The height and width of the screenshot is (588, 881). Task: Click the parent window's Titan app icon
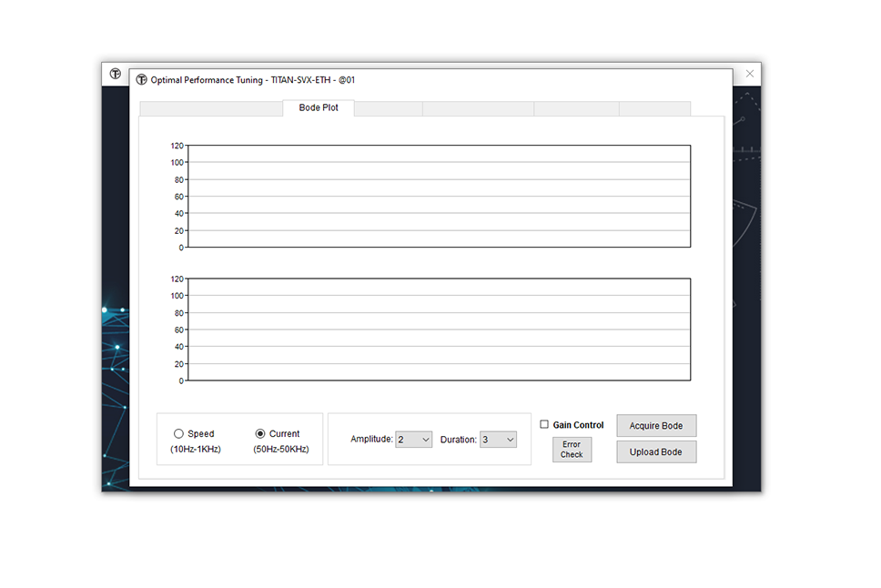point(116,74)
